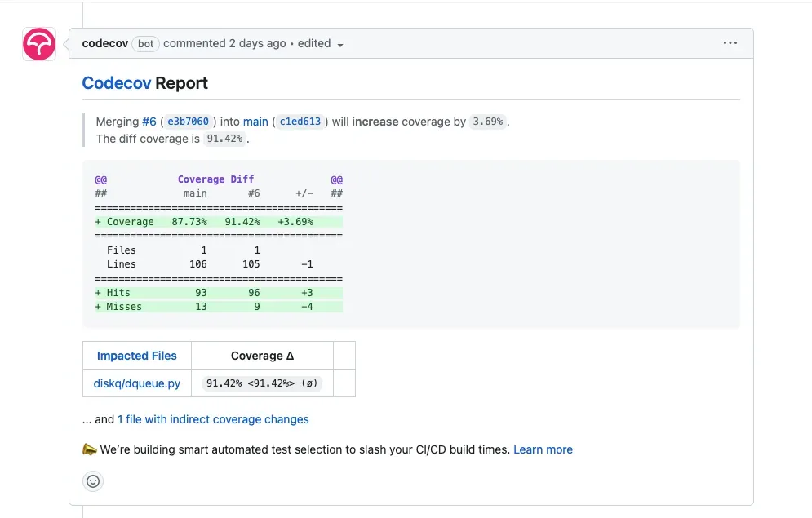Open the Codecov link in report heading

point(117,83)
